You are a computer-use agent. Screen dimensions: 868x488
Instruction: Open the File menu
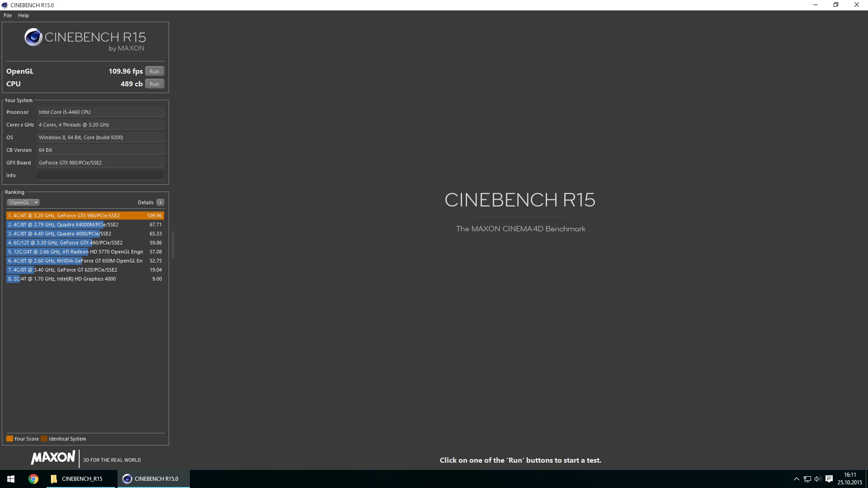(8, 15)
